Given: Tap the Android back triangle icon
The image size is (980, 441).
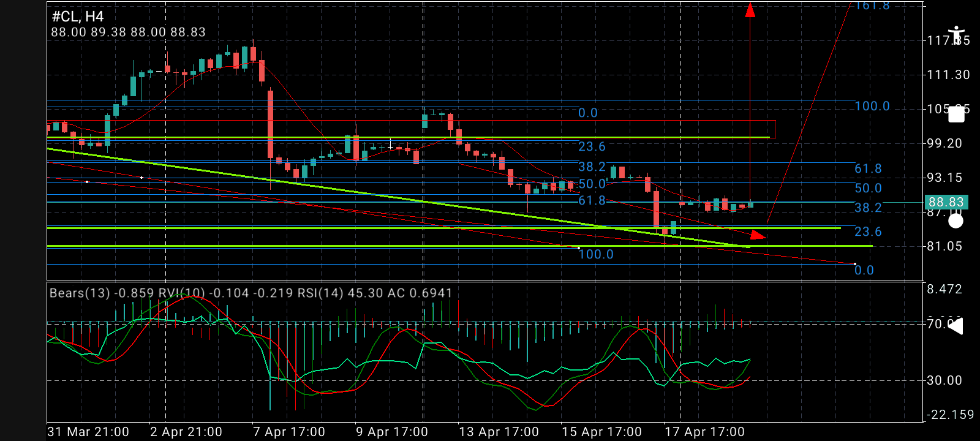Looking at the screenshot, I should pos(956,326).
